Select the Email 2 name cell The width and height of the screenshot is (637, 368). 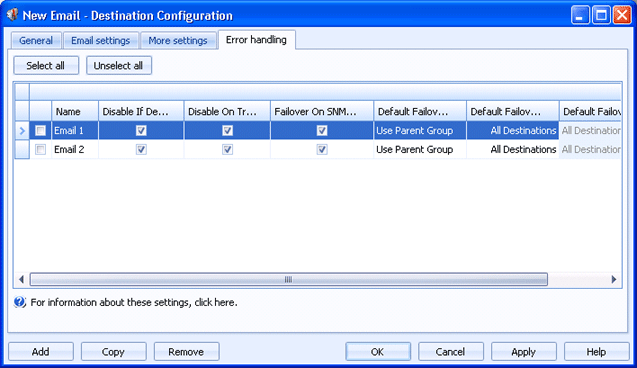[75, 149]
